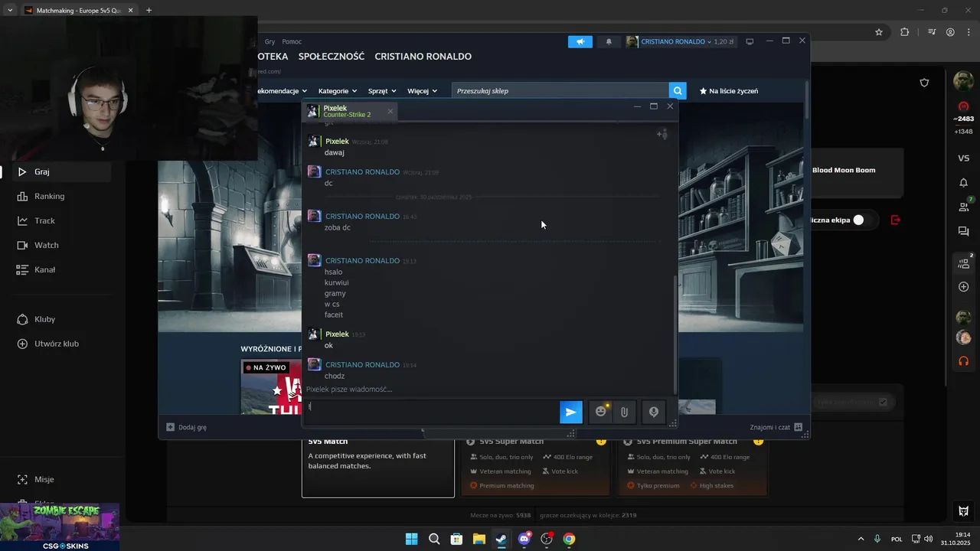View Steam notifications bell

[x=609, y=41]
